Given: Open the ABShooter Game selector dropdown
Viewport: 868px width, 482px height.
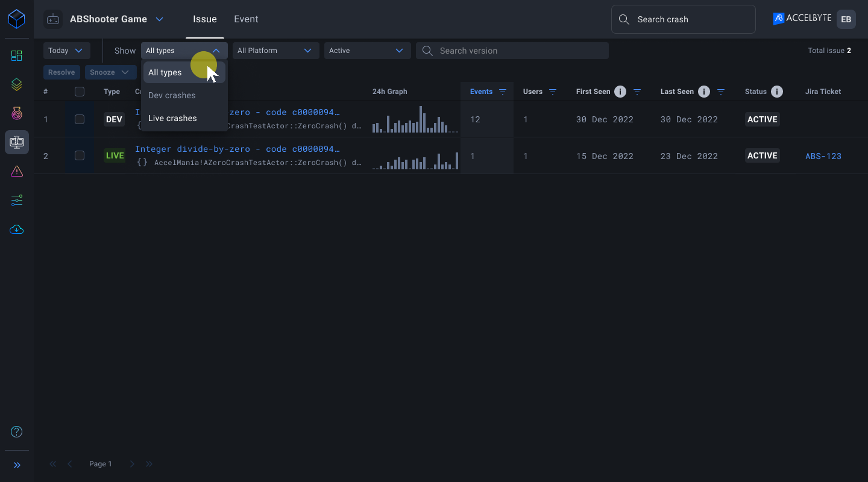Looking at the screenshot, I should coord(160,19).
